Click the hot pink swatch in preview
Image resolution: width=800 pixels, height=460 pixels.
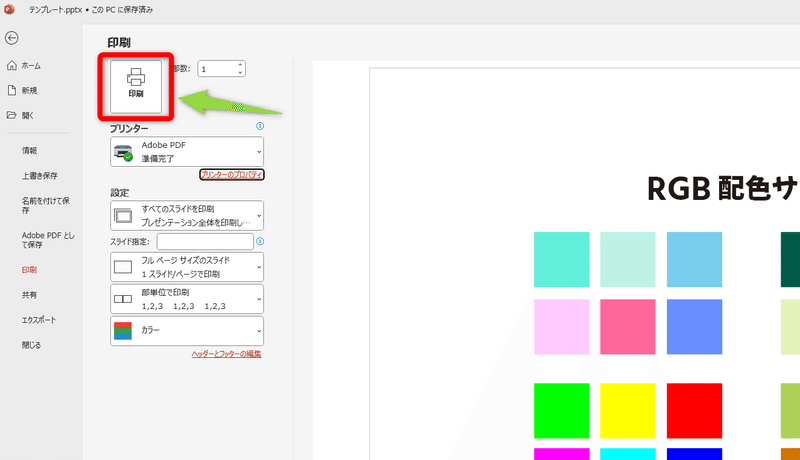(x=628, y=327)
